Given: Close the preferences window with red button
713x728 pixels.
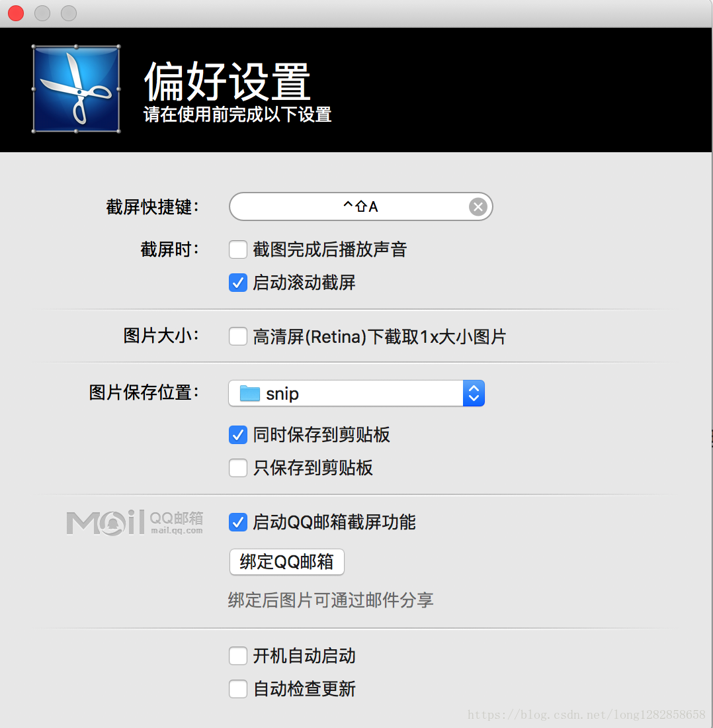Looking at the screenshot, I should click(x=16, y=13).
